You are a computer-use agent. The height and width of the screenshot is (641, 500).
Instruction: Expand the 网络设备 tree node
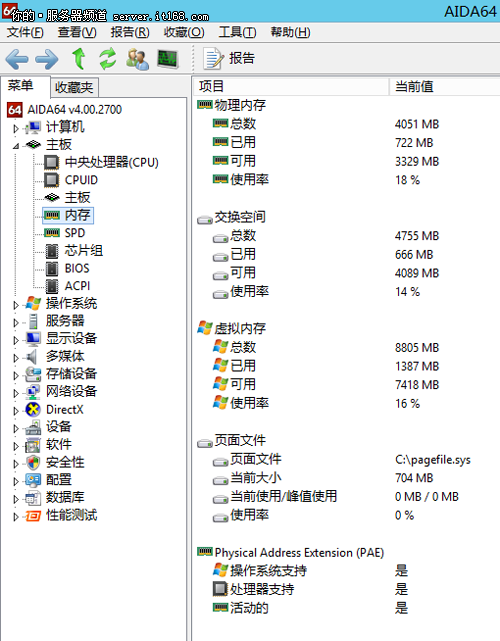[x=16, y=393]
